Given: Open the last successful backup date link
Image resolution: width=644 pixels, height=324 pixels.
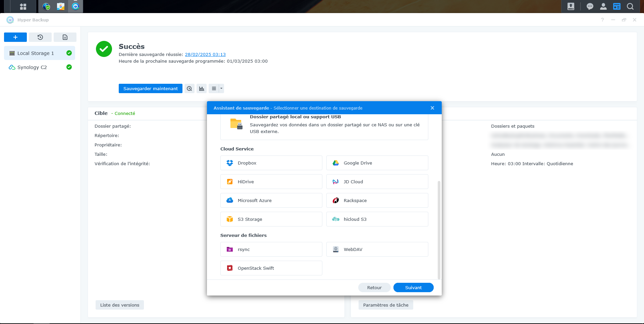Looking at the screenshot, I should click(x=205, y=54).
